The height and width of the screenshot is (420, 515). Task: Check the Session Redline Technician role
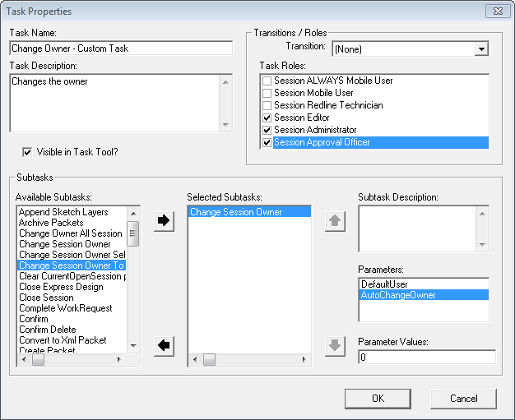pos(267,106)
